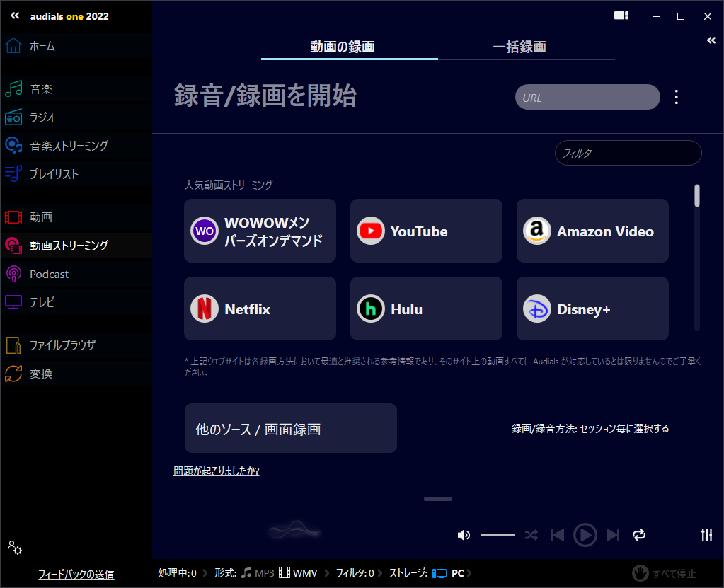Screen dimensions: 724x588
Task: Open MP3 audio format setting
Action: click(258, 573)
